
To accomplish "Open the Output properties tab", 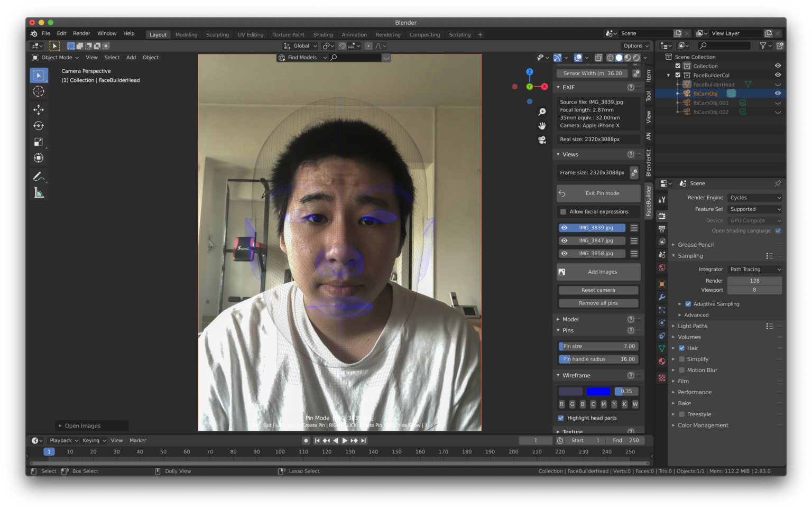I will (x=662, y=229).
